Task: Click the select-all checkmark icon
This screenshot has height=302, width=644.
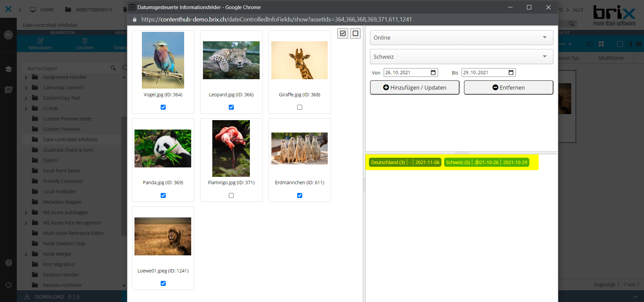Action: pyautogui.click(x=342, y=33)
